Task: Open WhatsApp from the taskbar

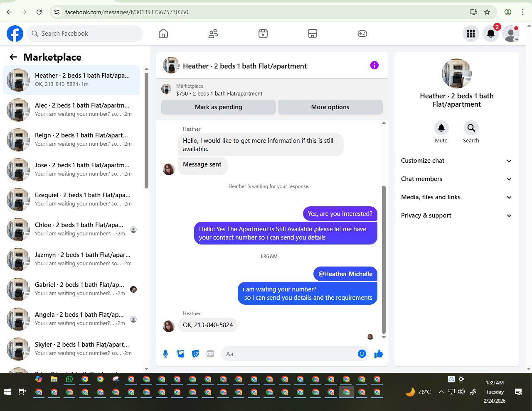Action: click(69, 379)
